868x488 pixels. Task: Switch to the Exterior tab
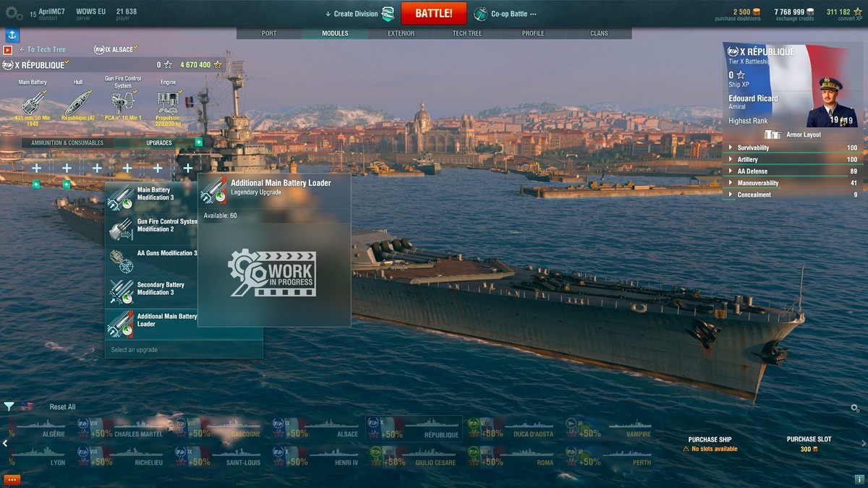pos(401,33)
